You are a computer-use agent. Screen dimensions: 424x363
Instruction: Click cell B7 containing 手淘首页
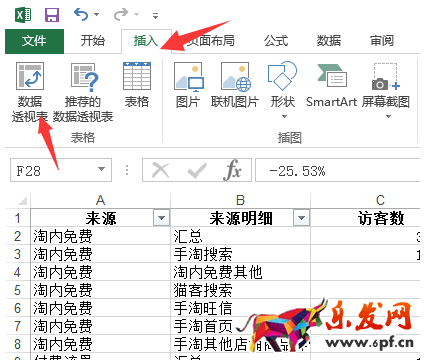point(240,326)
